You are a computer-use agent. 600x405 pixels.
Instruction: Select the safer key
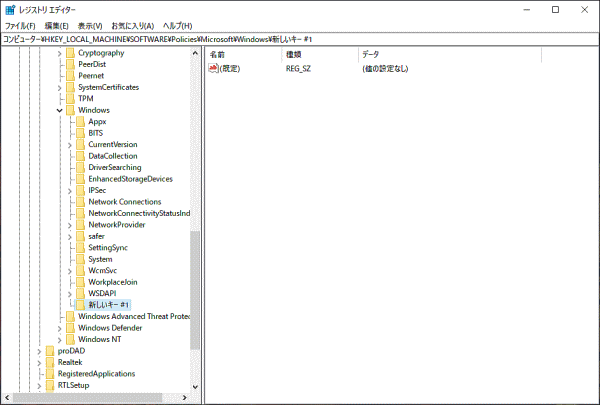point(96,237)
